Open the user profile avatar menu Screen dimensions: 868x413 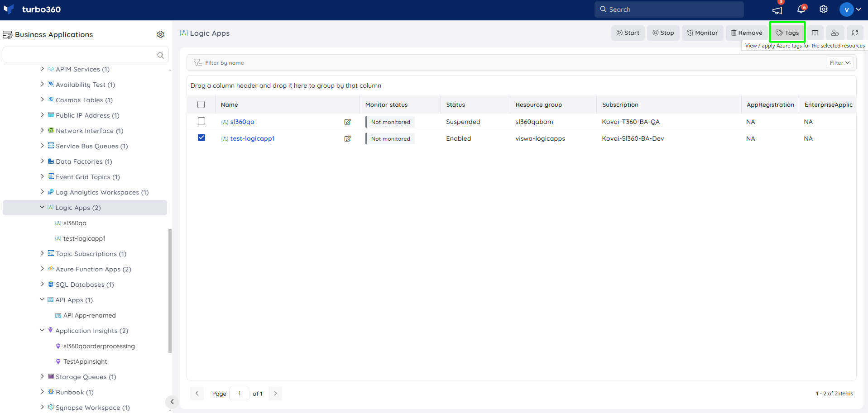[846, 9]
